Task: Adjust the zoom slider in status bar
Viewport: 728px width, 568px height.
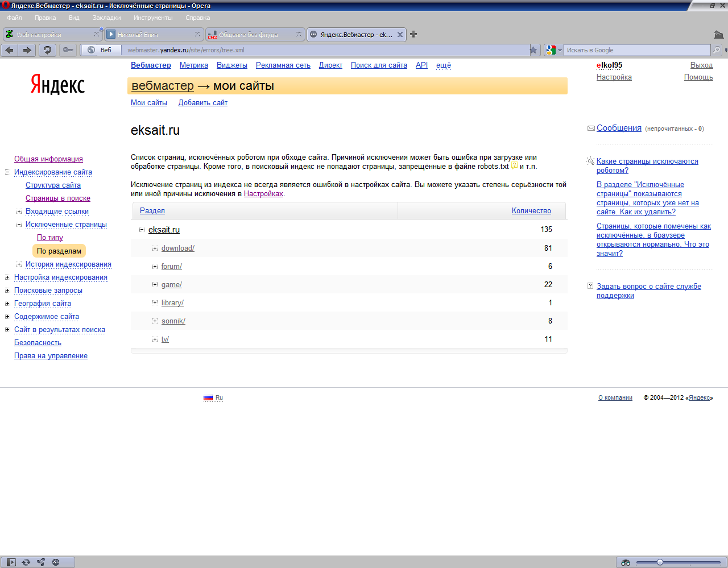Action: [x=660, y=562]
